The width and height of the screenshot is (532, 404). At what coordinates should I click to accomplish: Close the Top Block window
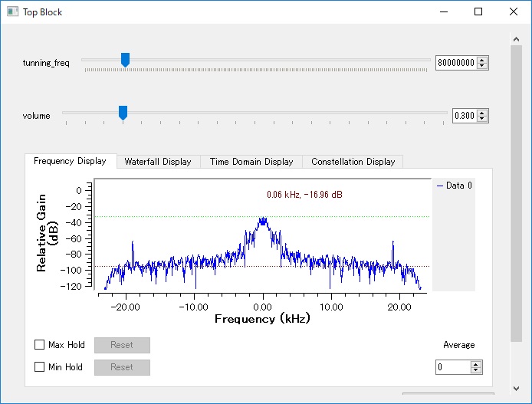pyautogui.click(x=514, y=11)
